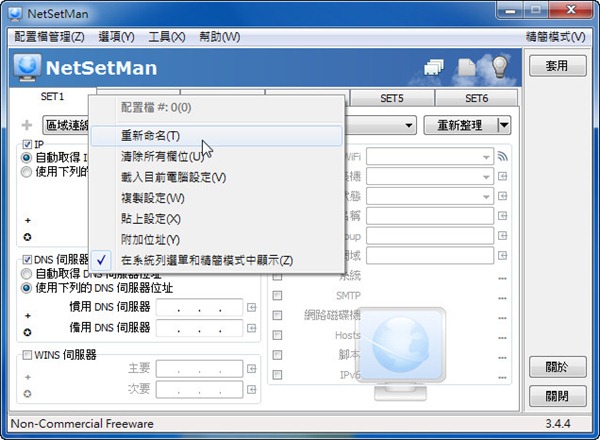Click the note page icon in header

click(x=467, y=68)
